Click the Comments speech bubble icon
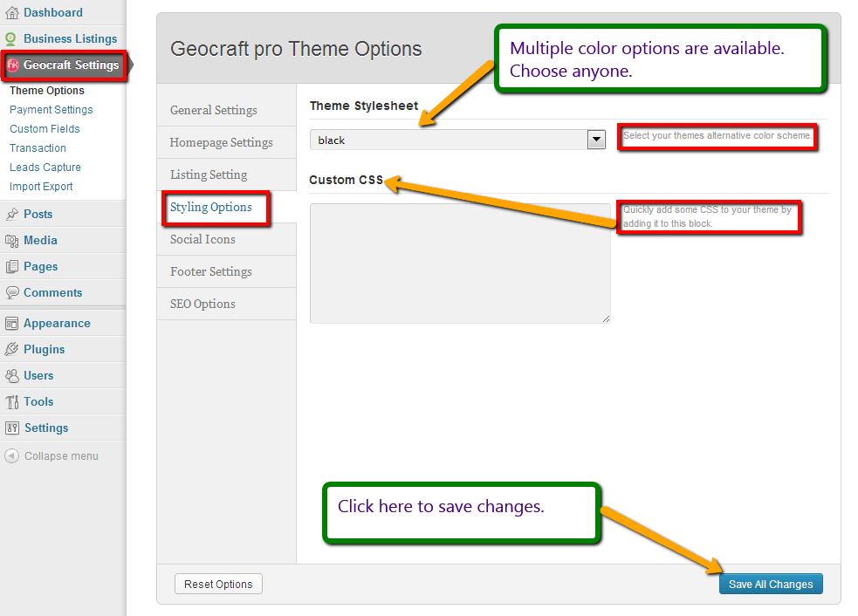Screen dimensions: 858x616 (11, 292)
